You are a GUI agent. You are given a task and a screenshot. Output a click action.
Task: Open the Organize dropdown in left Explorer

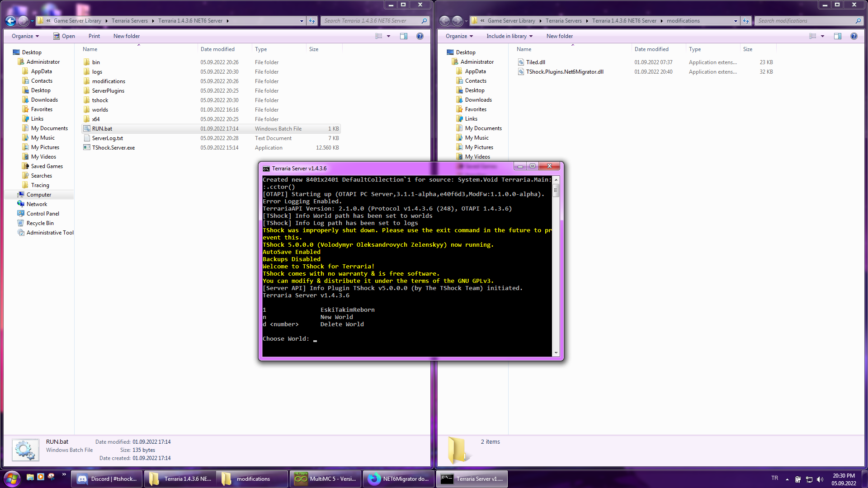[x=25, y=36]
